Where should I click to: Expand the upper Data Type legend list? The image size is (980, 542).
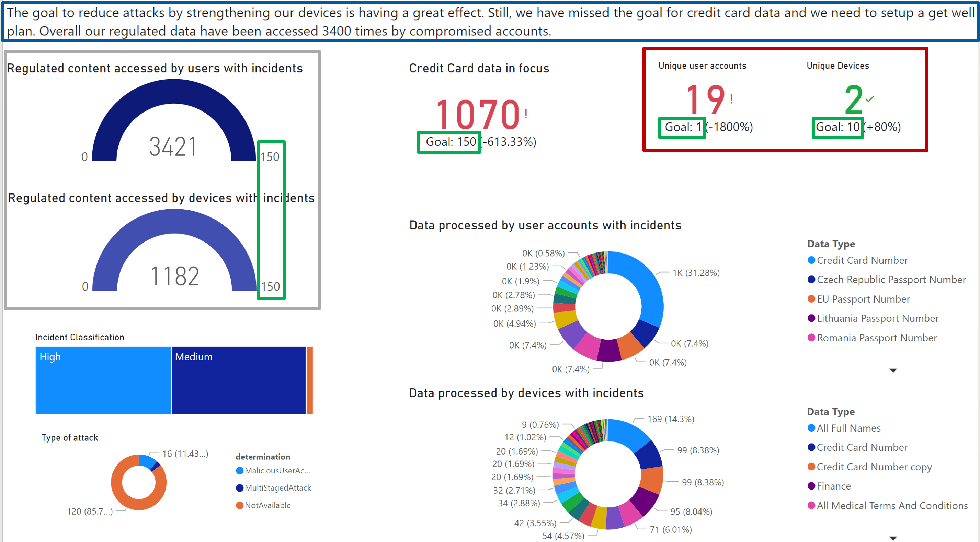coord(894,370)
